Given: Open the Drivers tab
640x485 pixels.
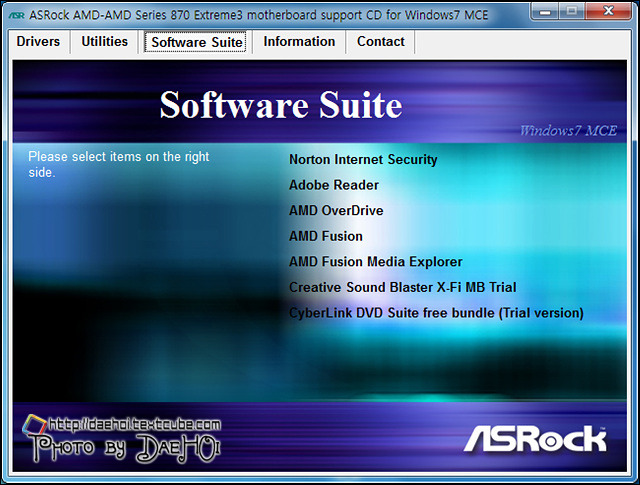Looking at the screenshot, I should click(x=38, y=42).
